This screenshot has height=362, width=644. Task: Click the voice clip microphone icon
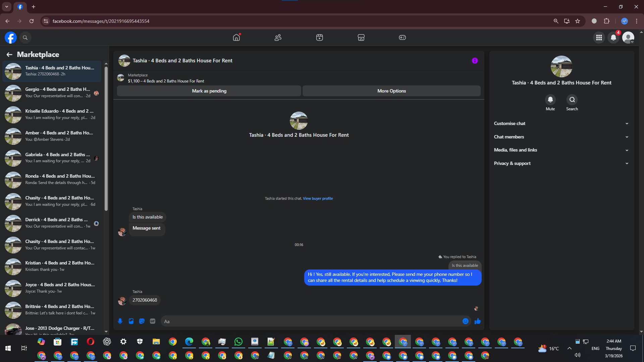click(x=120, y=321)
